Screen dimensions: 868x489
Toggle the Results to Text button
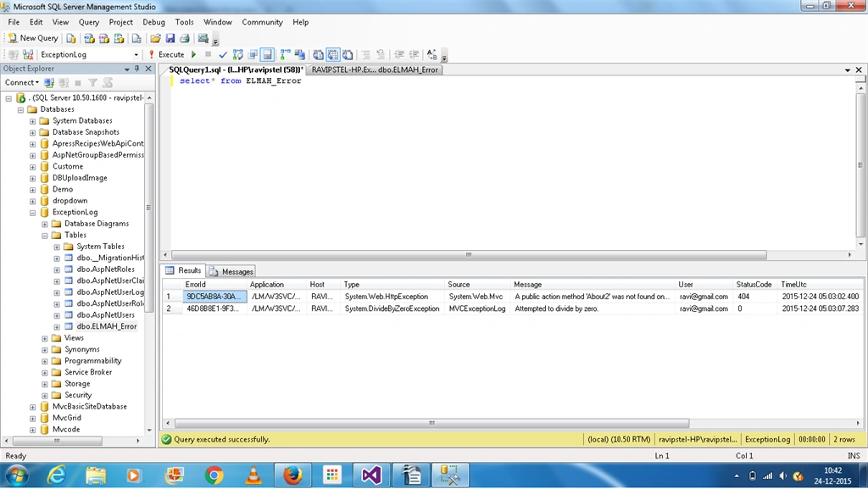319,54
